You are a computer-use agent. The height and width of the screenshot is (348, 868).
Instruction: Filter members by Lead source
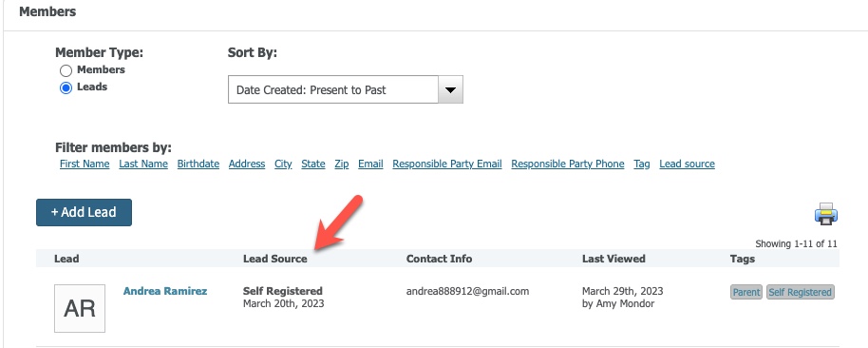click(x=687, y=164)
